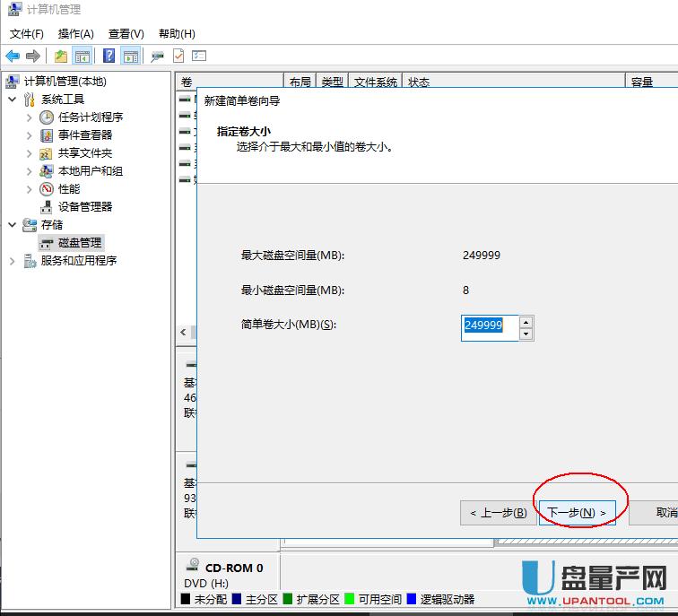Toggle the show/hide console tree icon

(x=82, y=56)
